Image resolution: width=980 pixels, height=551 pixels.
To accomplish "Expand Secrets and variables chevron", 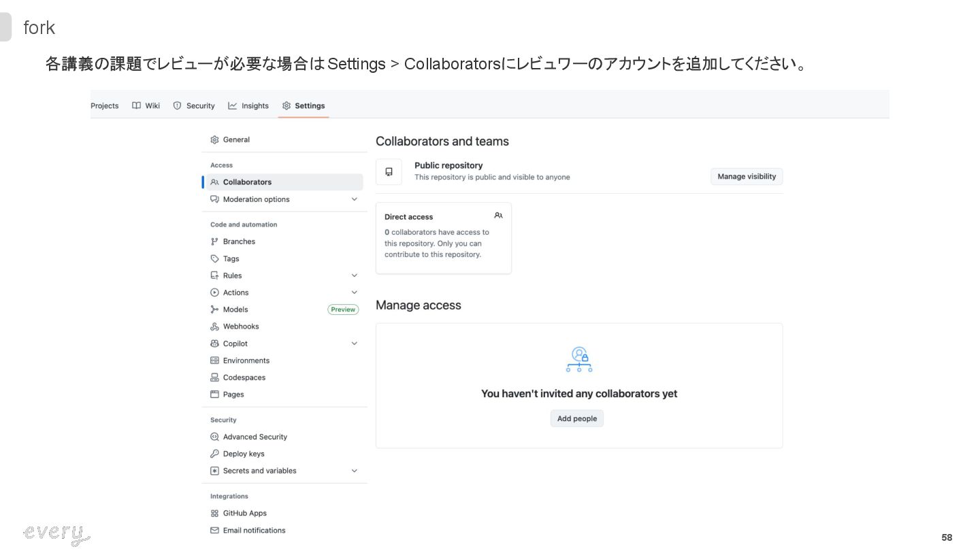I will click(354, 471).
